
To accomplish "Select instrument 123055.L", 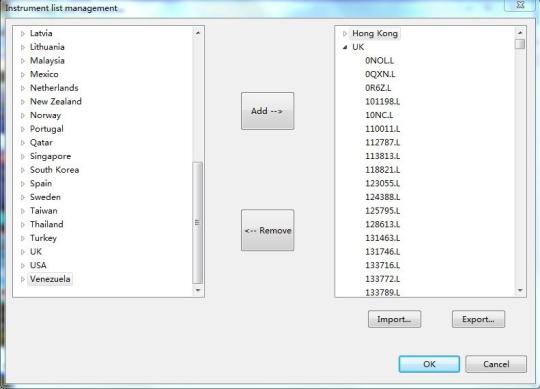I will [x=383, y=183].
